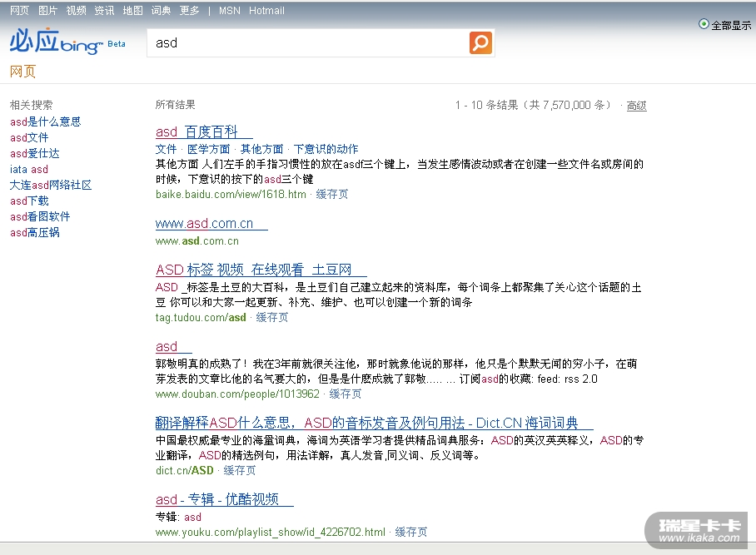Search related term 大连asd网络社区
Image resolution: width=756 pixels, height=555 pixels.
pyautogui.click(x=51, y=185)
